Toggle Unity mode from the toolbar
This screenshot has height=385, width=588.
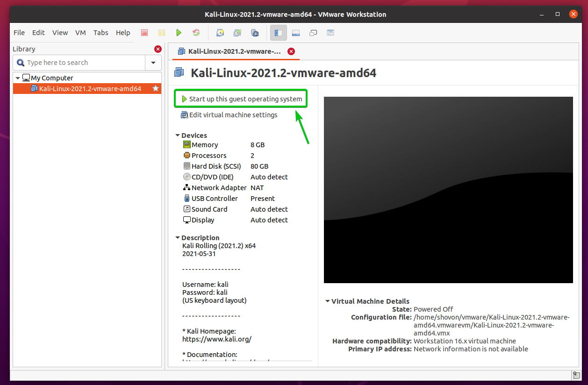[330, 33]
